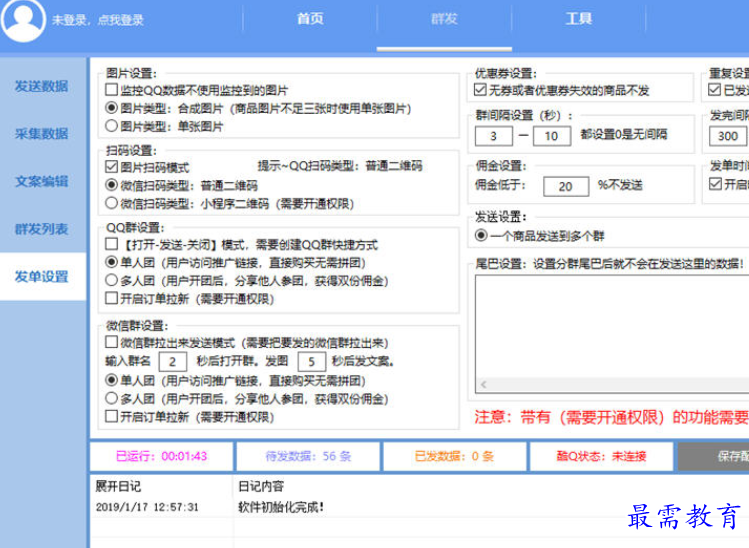This screenshot has height=548, width=749.
Task: Click 发图 seconds field with 5
Action: pyautogui.click(x=311, y=362)
